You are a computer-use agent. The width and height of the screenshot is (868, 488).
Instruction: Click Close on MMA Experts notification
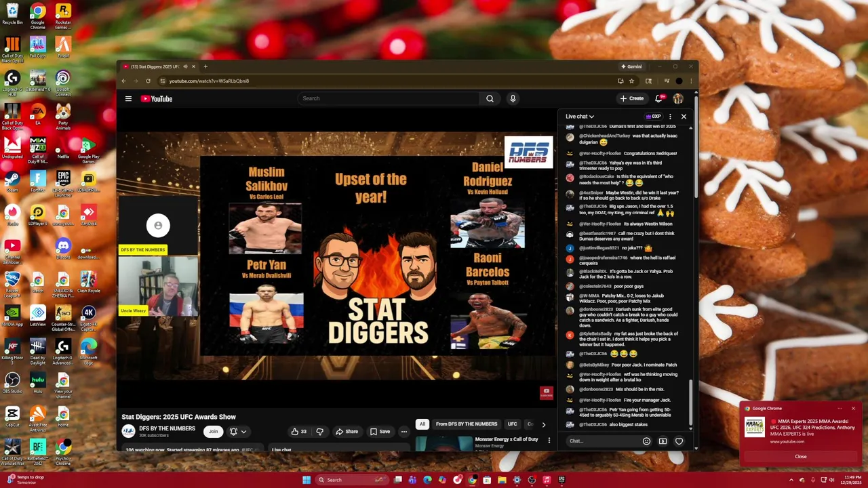(801, 457)
